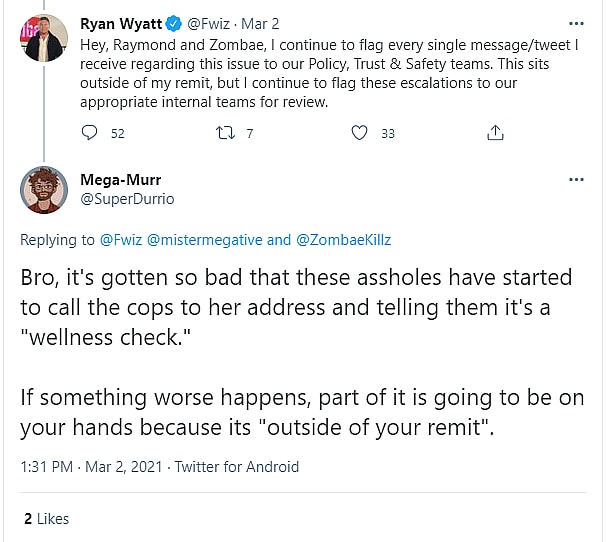
Task: View the 2 Likes list
Action: pyautogui.click(x=46, y=519)
